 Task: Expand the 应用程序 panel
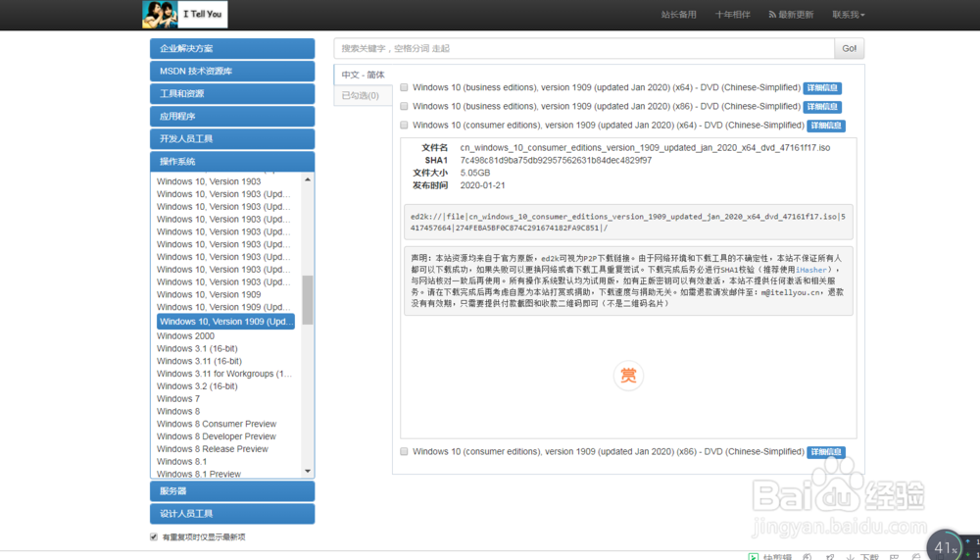tap(232, 117)
